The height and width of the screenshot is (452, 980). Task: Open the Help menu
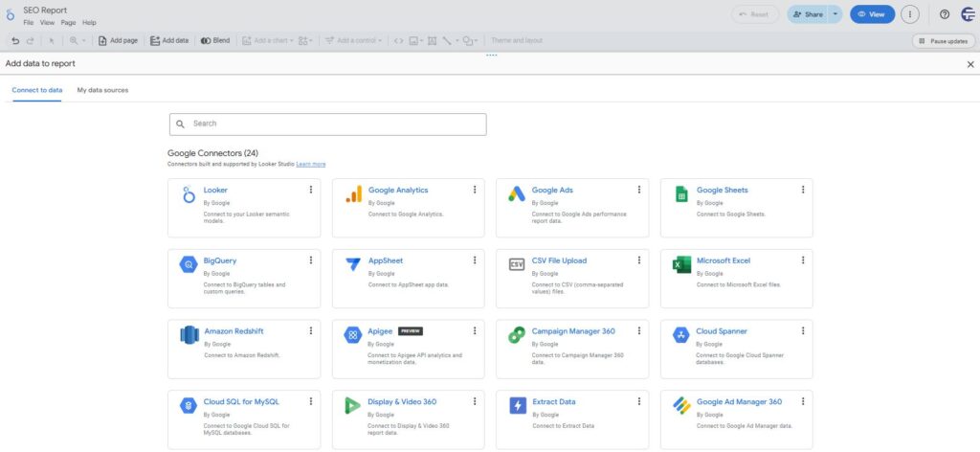(89, 23)
